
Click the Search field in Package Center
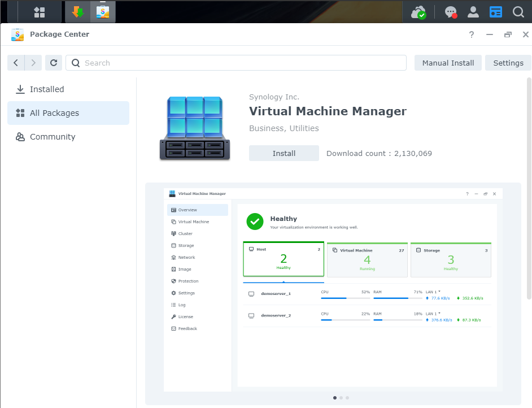pos(236,63)
